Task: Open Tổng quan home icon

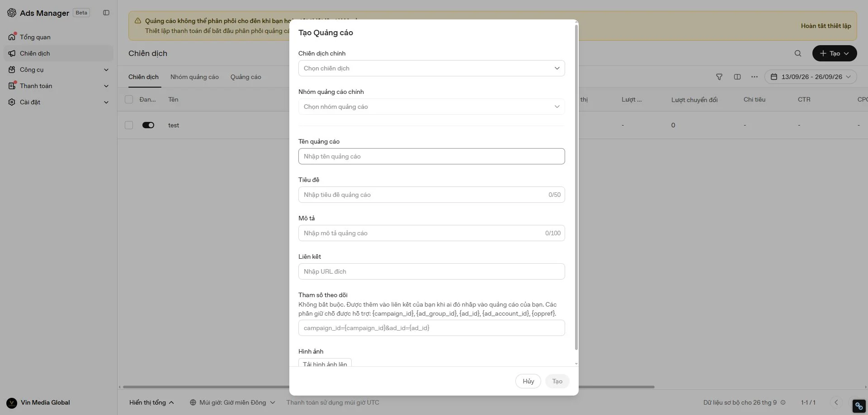Action: (x=12, y=37)
